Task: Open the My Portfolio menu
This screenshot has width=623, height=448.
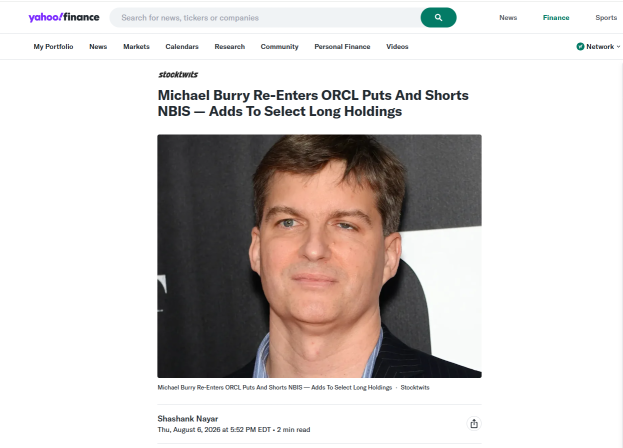Action: 53,46
